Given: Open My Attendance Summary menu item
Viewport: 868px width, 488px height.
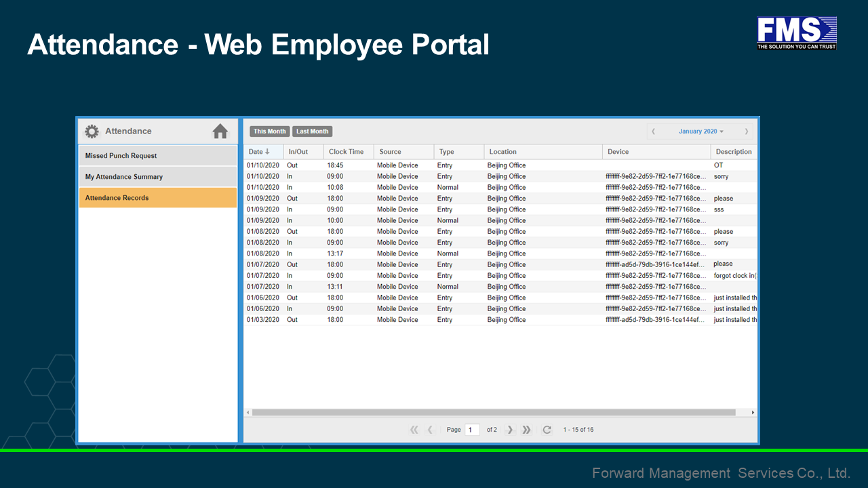Looking at the screenshot, I should coord(158,177).
